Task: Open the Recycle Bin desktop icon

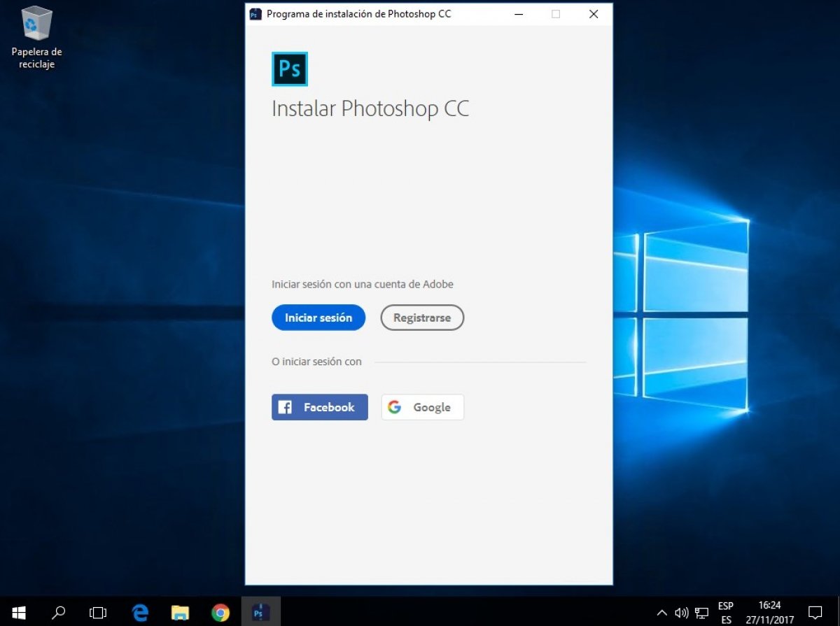Action: pos(37,37)
